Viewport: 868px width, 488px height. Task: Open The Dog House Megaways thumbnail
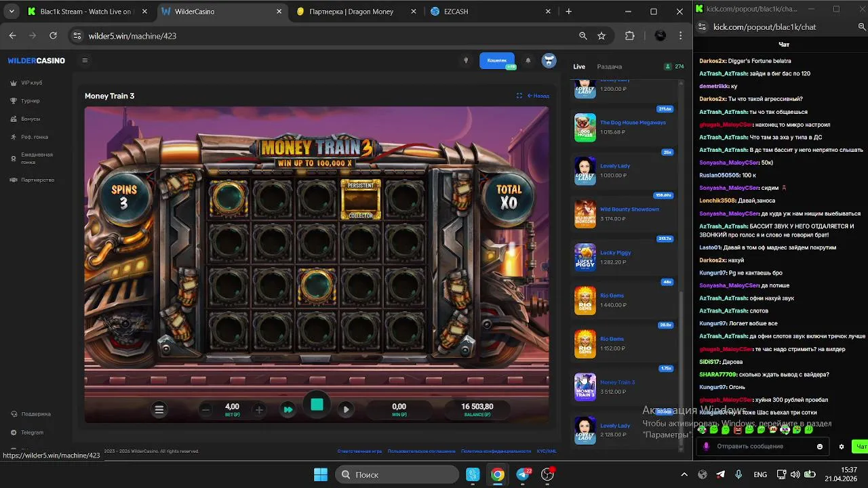585,127
